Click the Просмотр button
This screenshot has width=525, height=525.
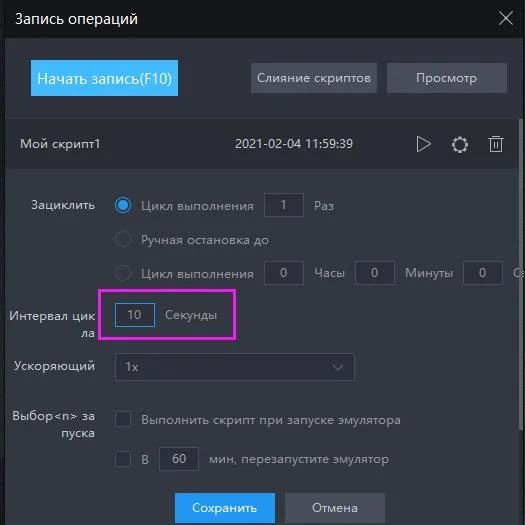click(x=447, y=78)
